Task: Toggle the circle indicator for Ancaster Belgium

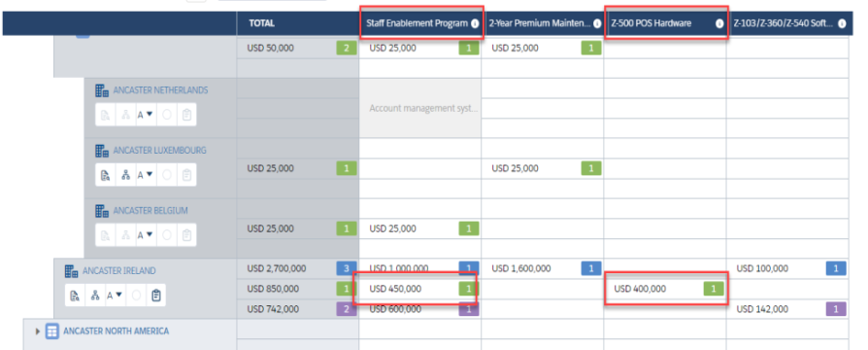Action: click(167, 235)
